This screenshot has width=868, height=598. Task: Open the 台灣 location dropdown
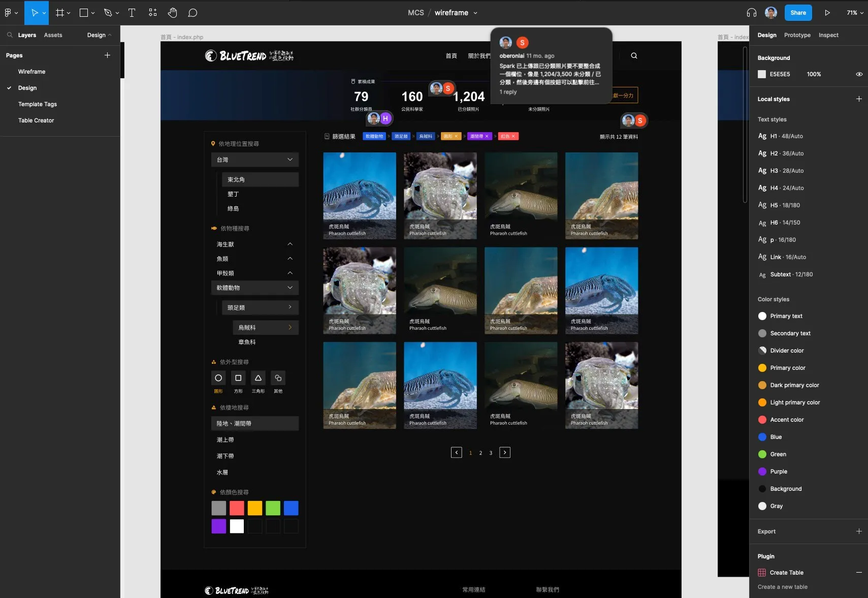click(290, 159)
